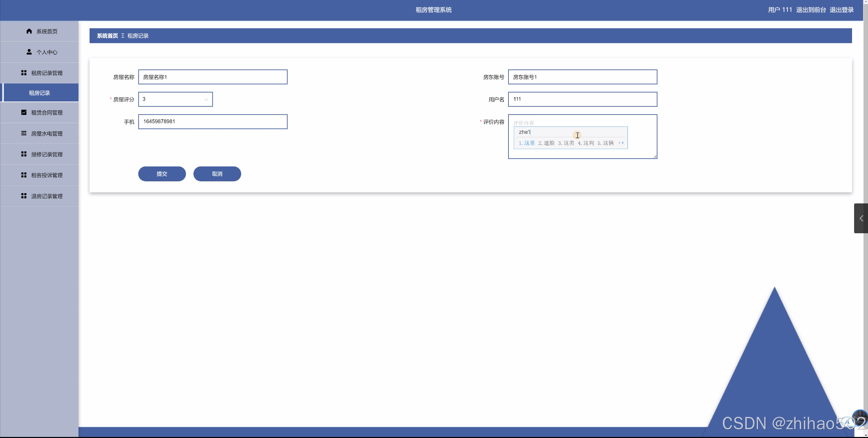Viewport: 868px width, 438px height.
Task: Click the grid icon next to 租客投诉管理
Action: [24, 175]
